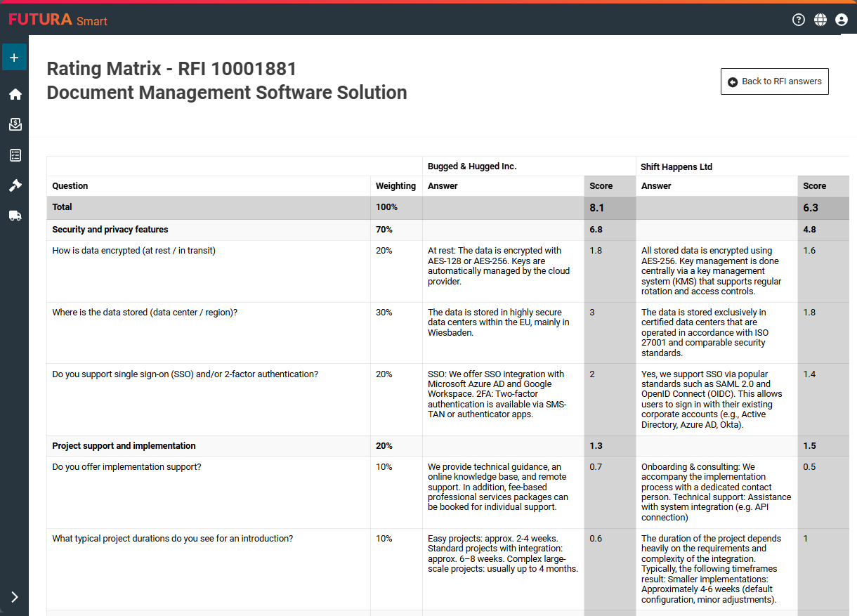Open the gavel auction icon in sidebar
Image resolution: width=857 pixels, height=616 pixels.
(15, 185)
